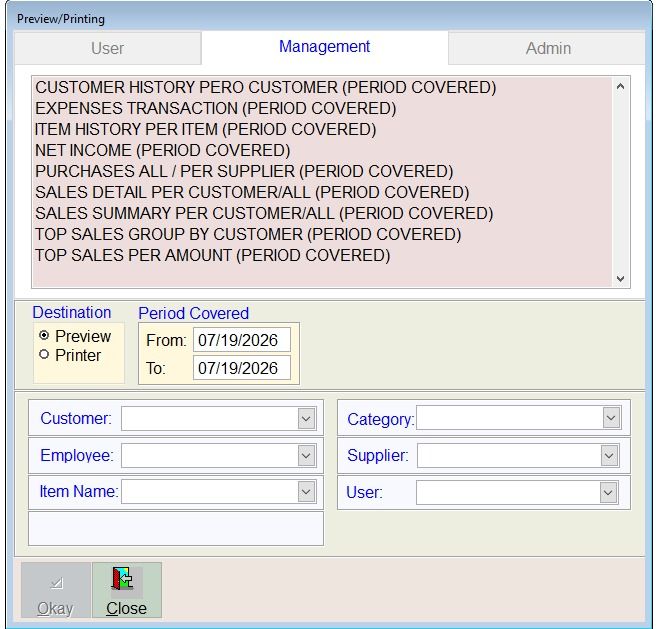663x629 pixels.
Task: Switch to the User tab
Action: 107,48
